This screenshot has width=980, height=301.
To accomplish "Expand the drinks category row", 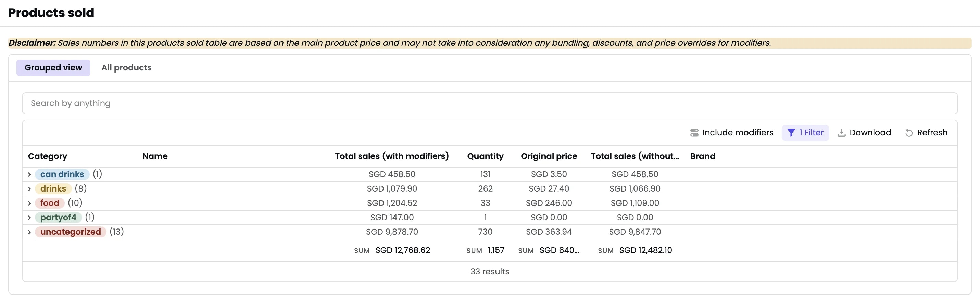I will 29,188.
